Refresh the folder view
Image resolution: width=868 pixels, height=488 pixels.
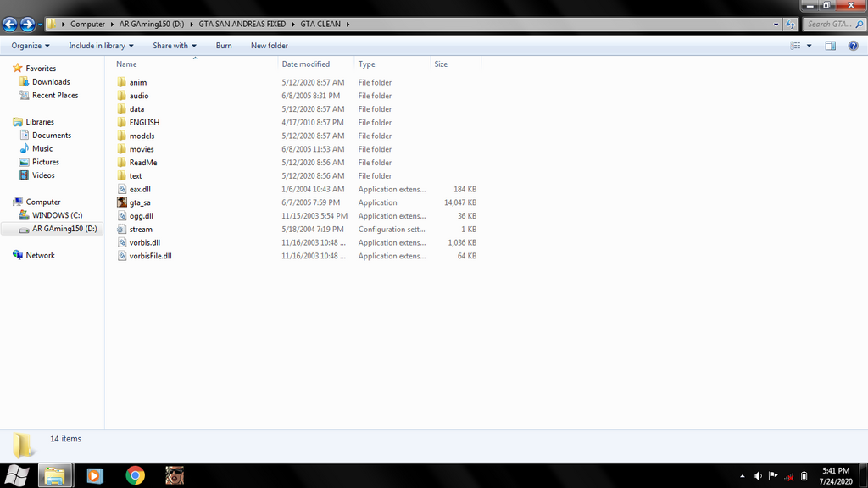pyautogui.click(x=790, y=24)
